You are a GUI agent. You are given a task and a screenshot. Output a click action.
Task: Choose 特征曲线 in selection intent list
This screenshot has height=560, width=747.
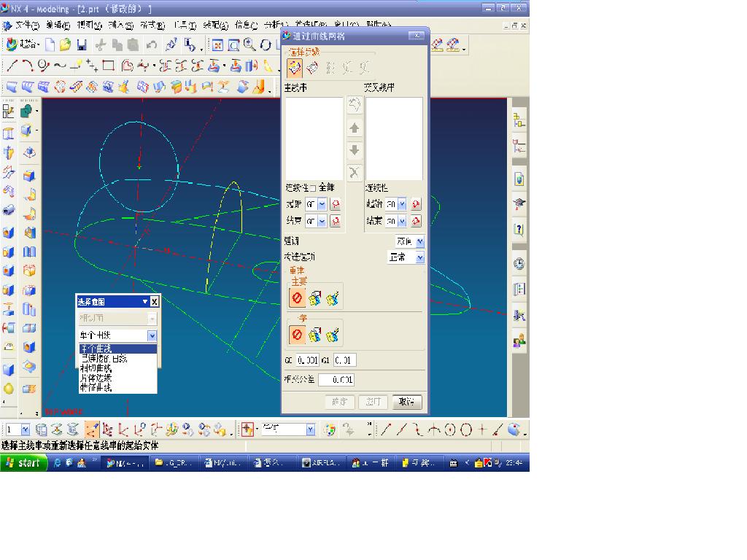pos(96,388)
